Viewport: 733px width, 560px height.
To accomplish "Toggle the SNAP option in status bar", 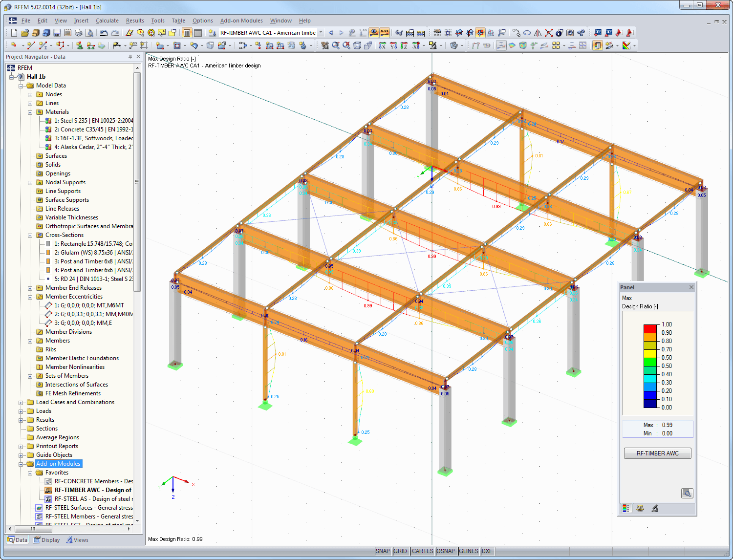I will [383, 551].
